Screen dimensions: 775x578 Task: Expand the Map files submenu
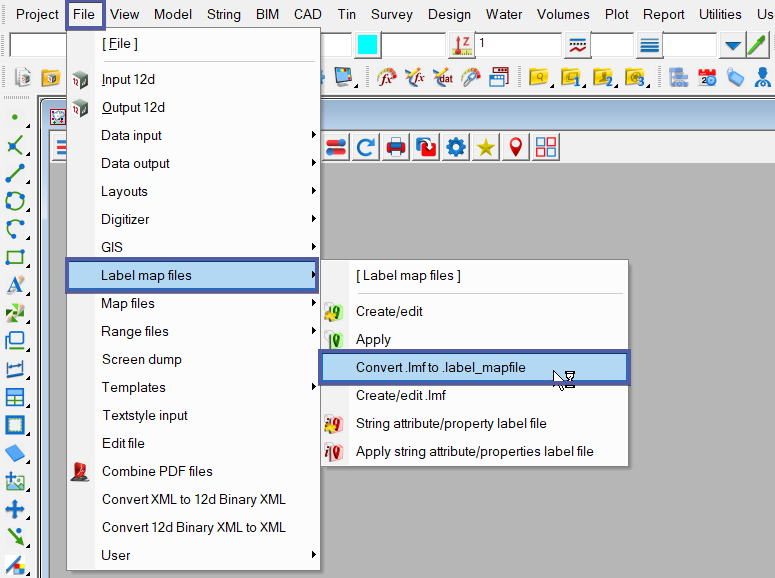193,303
